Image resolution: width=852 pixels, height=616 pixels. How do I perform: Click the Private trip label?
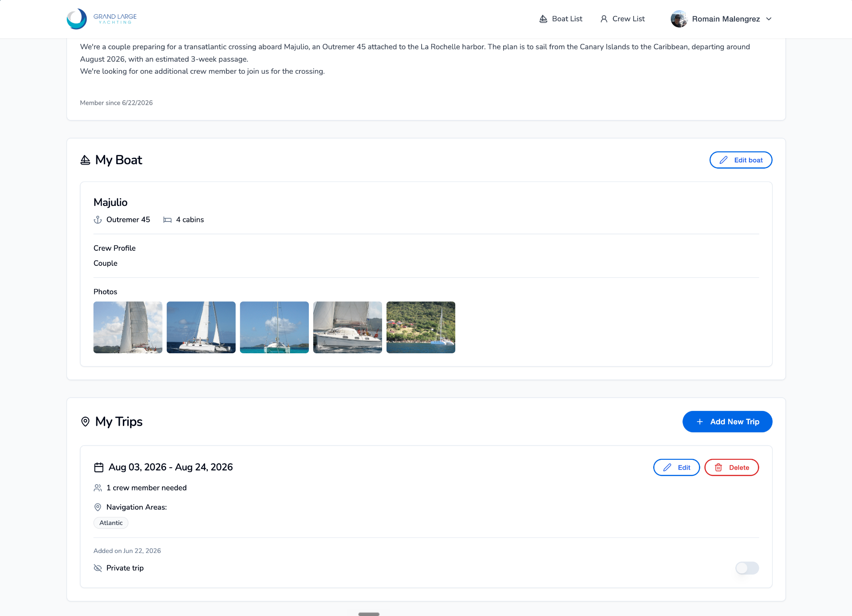pos(125,568)
